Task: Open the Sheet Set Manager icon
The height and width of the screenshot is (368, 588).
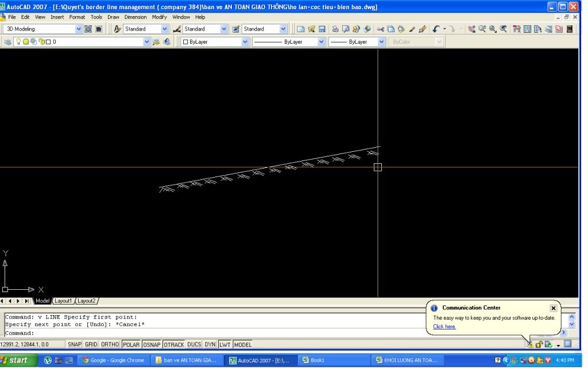Action: [548, 29]
